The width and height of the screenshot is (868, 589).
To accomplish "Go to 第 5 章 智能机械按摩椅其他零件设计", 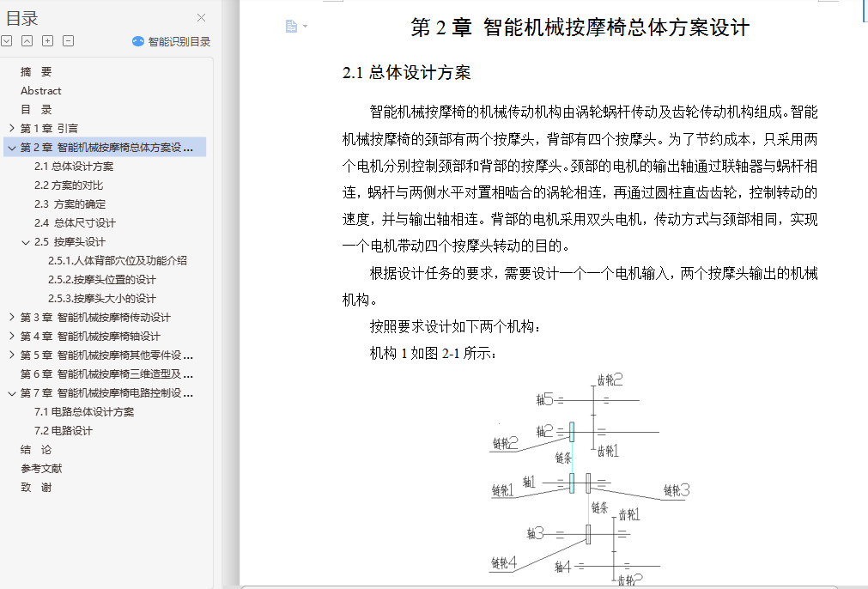I will coord(106,355).
